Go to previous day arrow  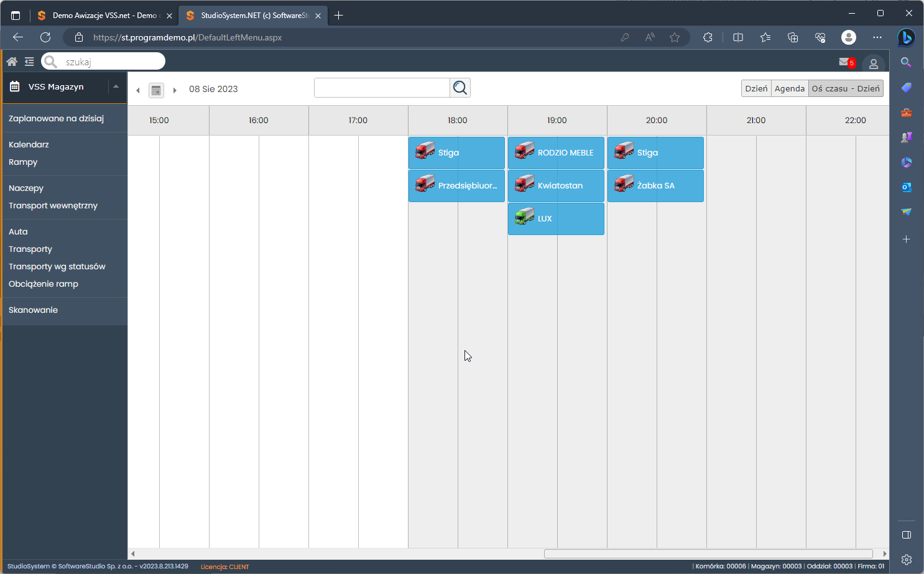coord(138,90)
